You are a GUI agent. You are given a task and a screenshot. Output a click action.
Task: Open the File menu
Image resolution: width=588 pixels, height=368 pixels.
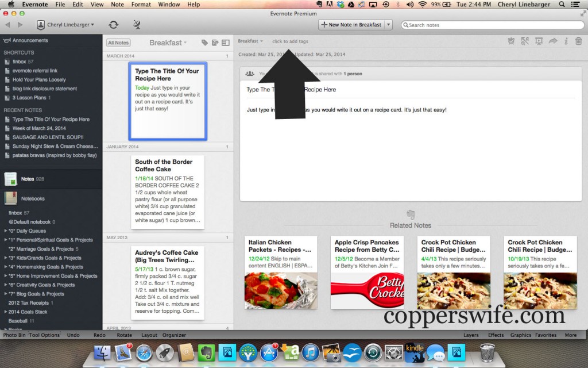click(60, 5)
